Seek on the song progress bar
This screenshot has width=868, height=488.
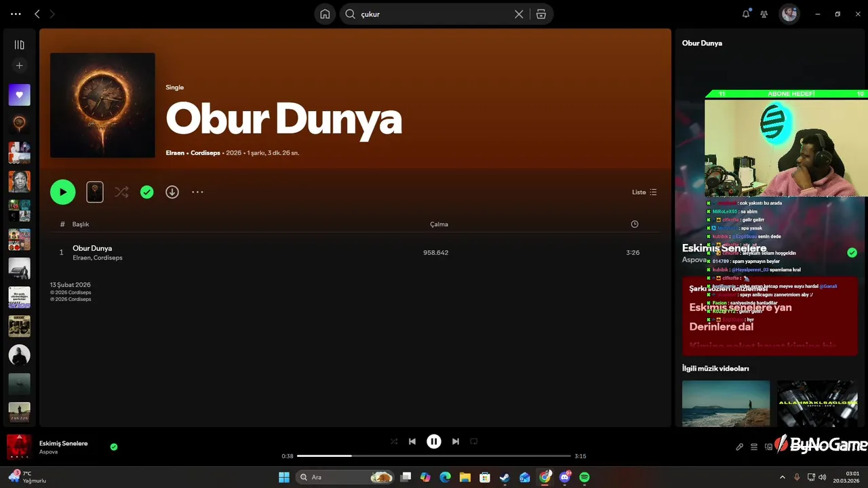click(x=434, y=456)
